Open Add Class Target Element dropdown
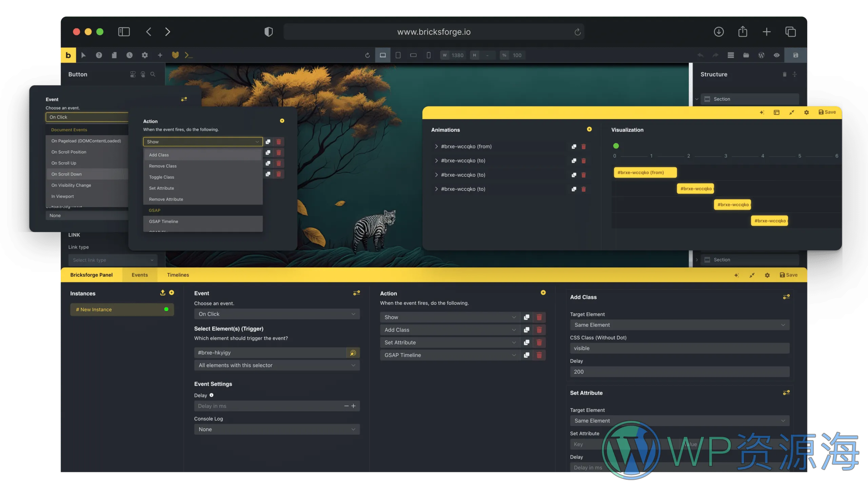The height and width of the screenshot is (488, 868). coord(680,325)
